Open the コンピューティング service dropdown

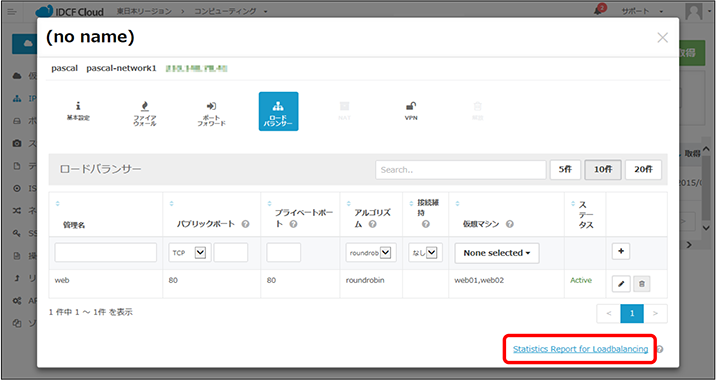tap(231, 11)
